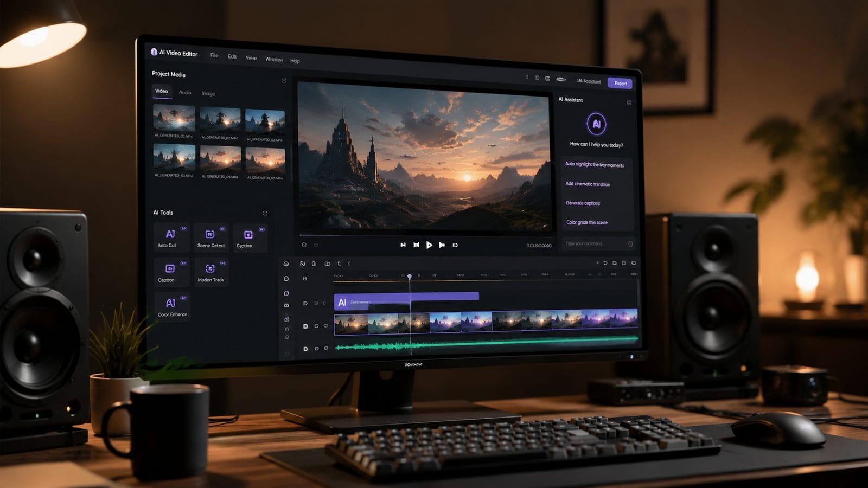Viewport: 868px width, 488px height.
Task: Click the timecode display beside playback controls
Action: 539,246
